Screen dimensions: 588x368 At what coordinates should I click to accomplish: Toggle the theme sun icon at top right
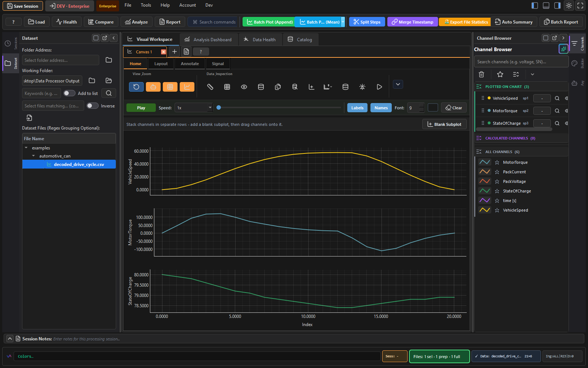click(x=569, y=6)
